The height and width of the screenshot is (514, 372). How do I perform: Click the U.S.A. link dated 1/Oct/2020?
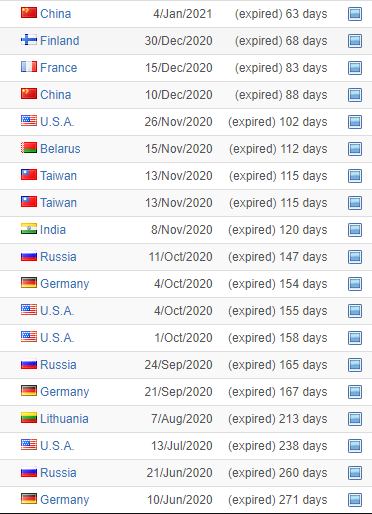click(57, 338)
